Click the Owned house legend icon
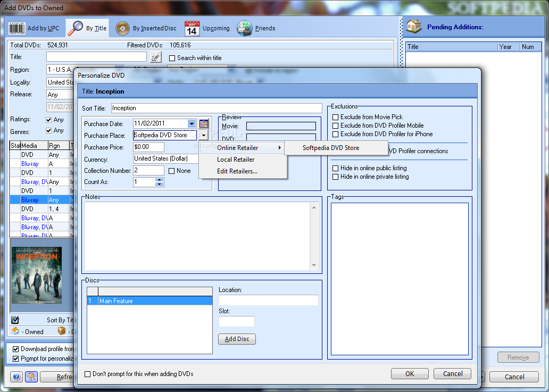 pos(15,331)
